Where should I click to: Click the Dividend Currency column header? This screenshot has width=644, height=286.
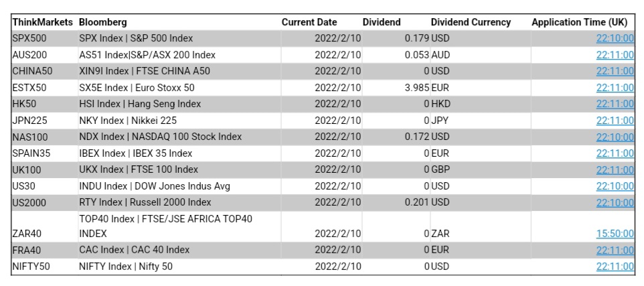(x=471, y=22)
